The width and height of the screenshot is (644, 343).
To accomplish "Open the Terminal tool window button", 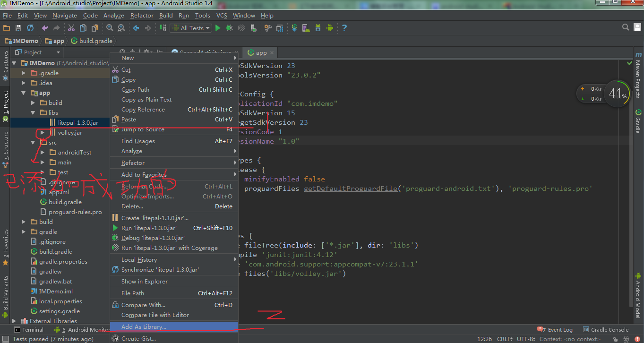I will 29,330.
